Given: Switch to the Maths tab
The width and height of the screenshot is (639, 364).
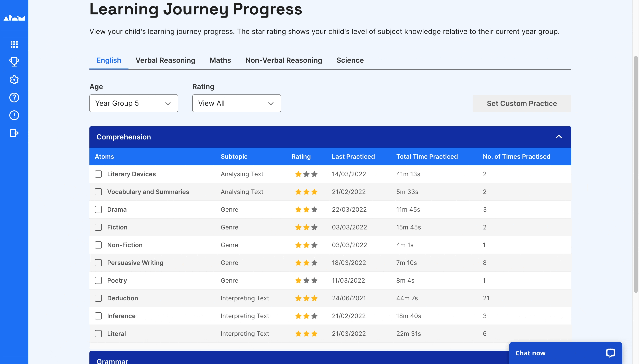Looking at the screenshot, I should tap(220, 60).
